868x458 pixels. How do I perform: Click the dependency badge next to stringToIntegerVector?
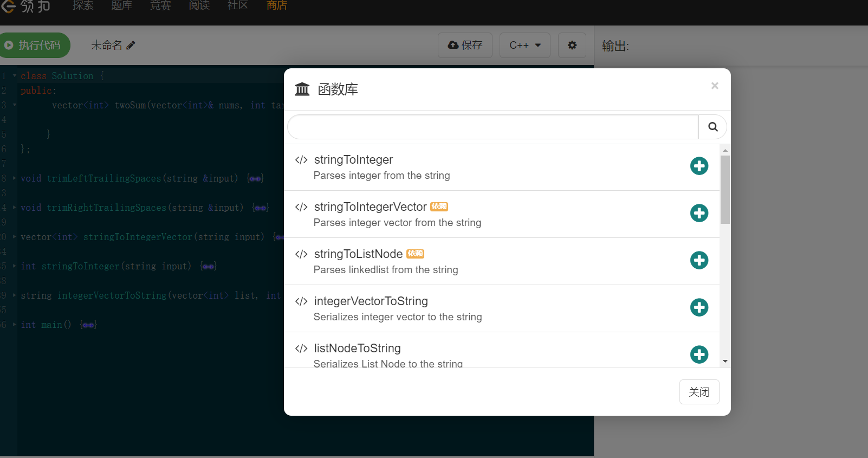click(x=439, y=207)
